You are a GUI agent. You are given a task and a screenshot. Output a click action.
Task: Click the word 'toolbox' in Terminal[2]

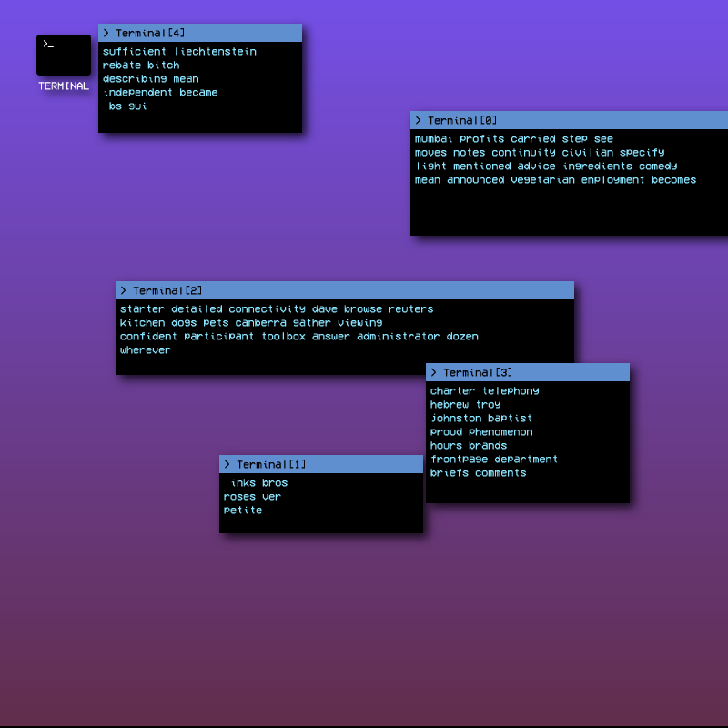pyautogui.click(x=283, y=337)
